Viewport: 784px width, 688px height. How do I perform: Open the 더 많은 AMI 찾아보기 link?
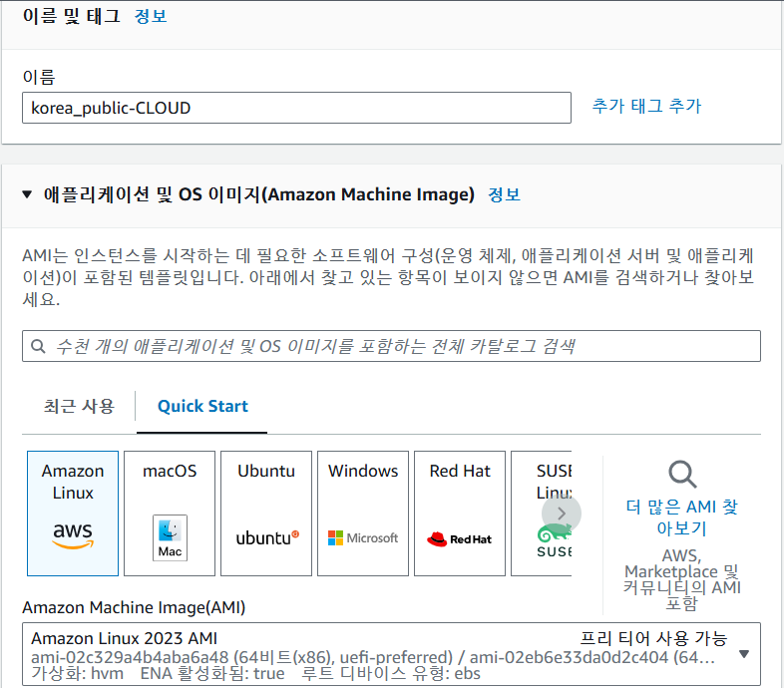[682, 517]
